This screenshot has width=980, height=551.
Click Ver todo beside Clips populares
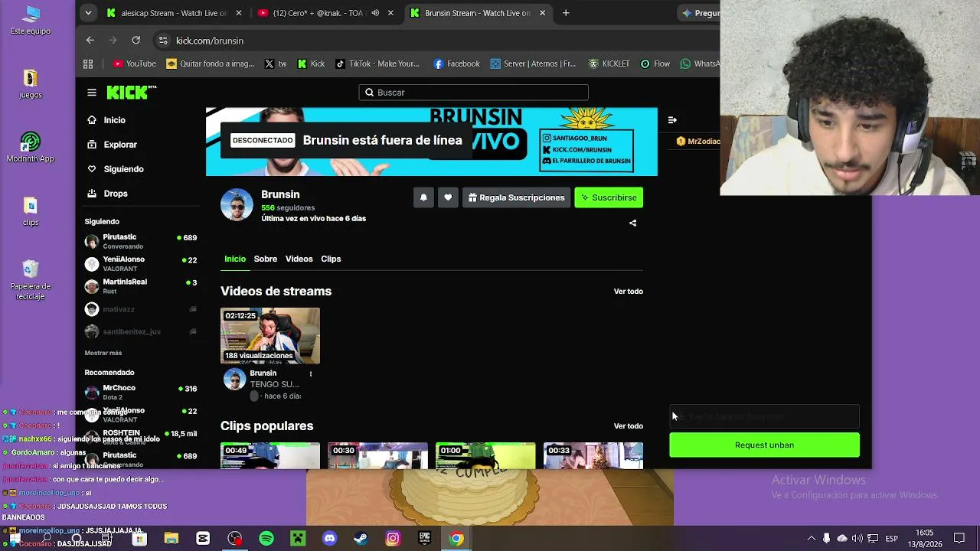(x=629, y=426)
